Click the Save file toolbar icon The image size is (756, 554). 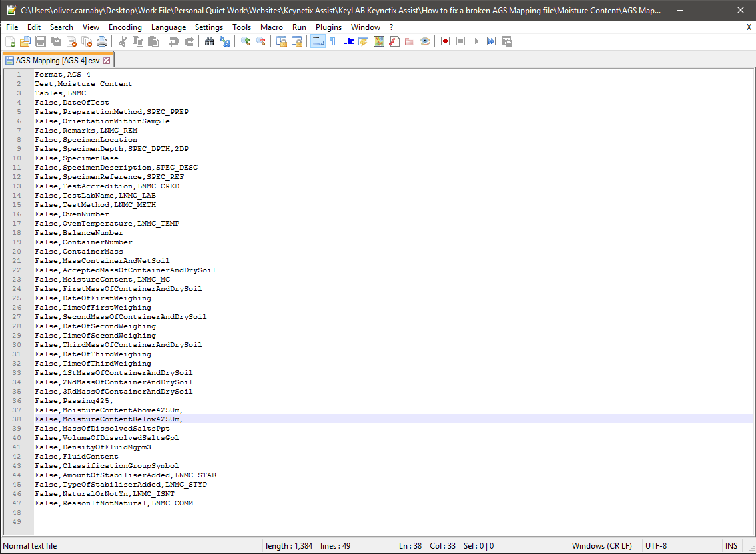point(41,41)
